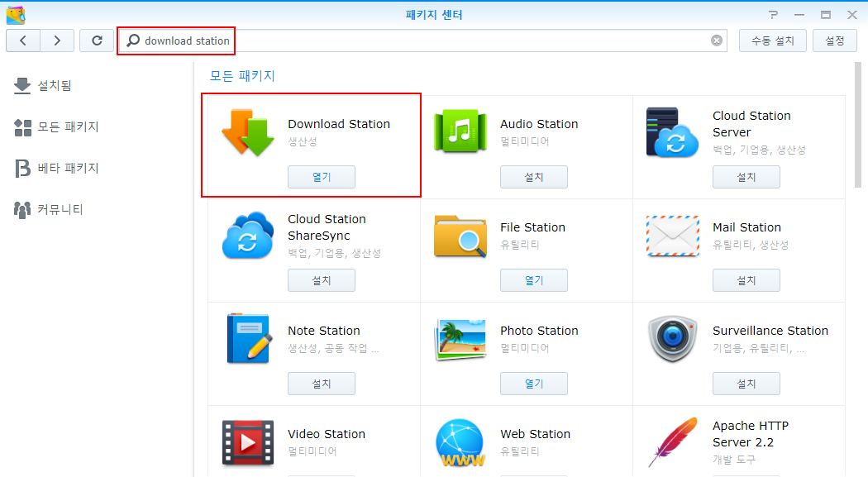This screenshot has height=477, width=868.
Task: Click the Video Station title text
Action: 327,434
